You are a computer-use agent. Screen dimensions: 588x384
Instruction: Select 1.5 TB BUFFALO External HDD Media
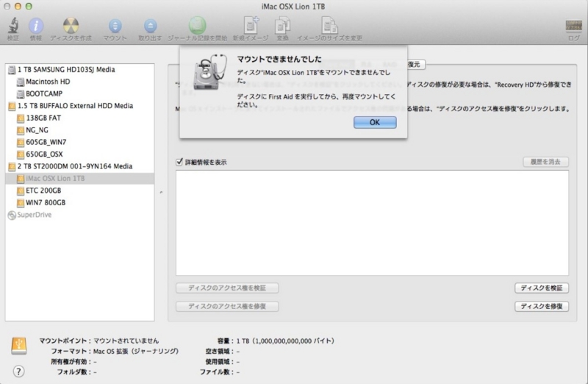point(79,106)
